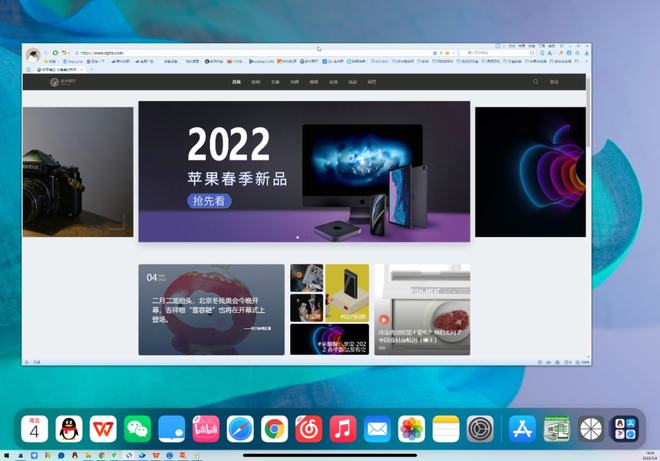
Task: Open the Photos app in dock
Action: (411, 429)
